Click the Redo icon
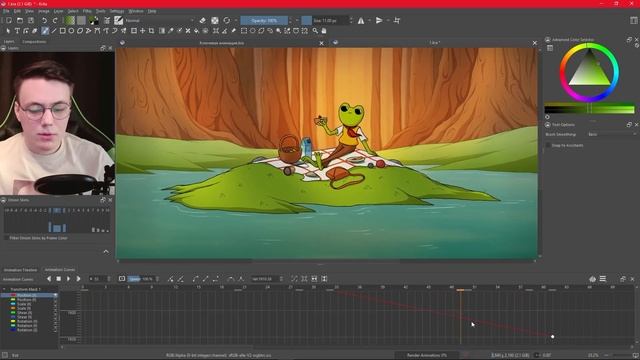This screenshot has width=640, height=360. tap(55, 20)
